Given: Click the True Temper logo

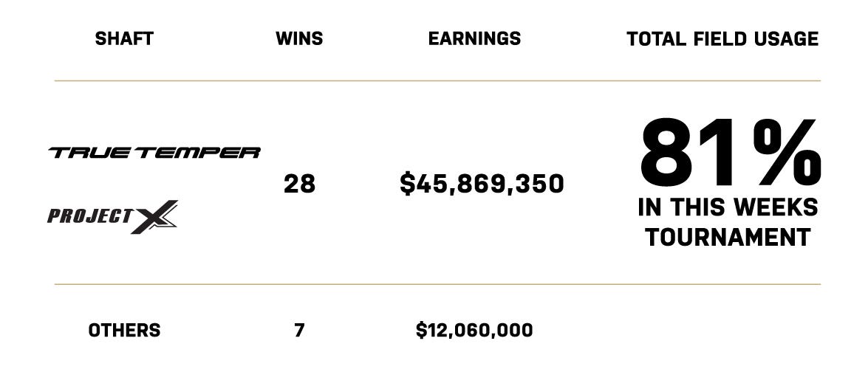Looking at the screenshot, I should point(154,153).
